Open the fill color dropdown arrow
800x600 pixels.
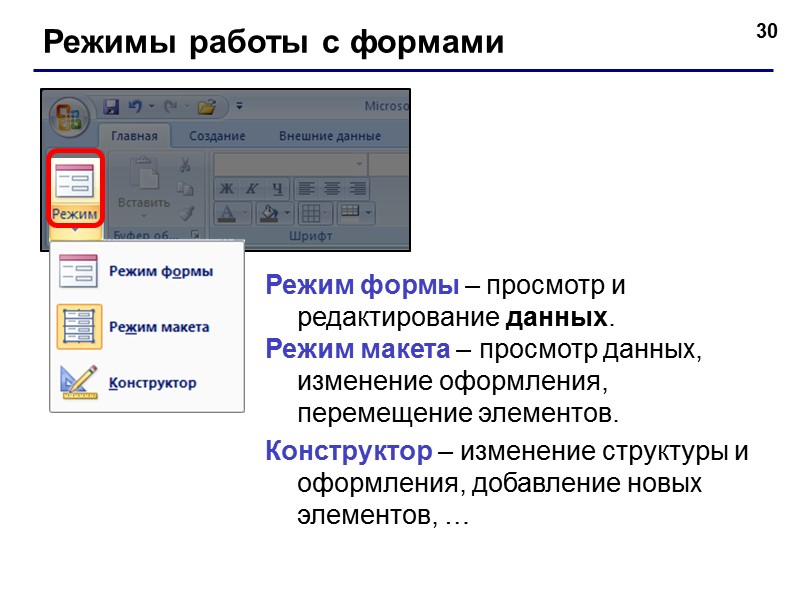(287, 213)
